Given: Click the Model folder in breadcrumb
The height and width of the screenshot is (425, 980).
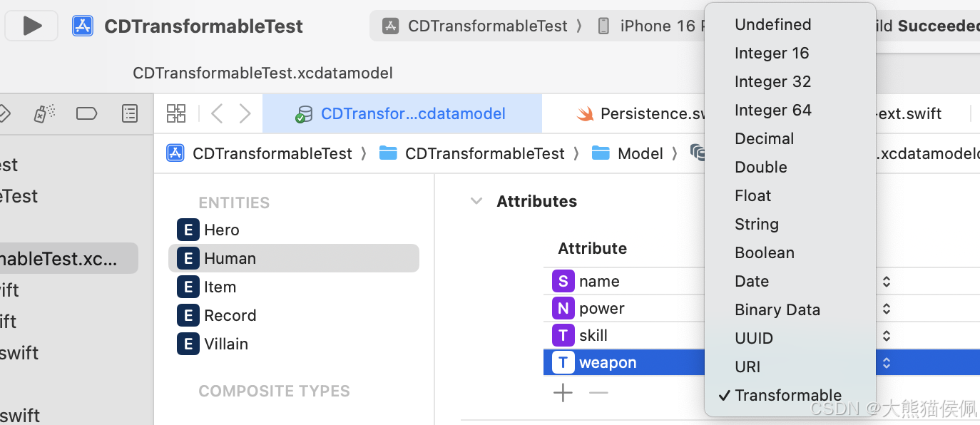Looking at the screenshot, I should 640,153.
